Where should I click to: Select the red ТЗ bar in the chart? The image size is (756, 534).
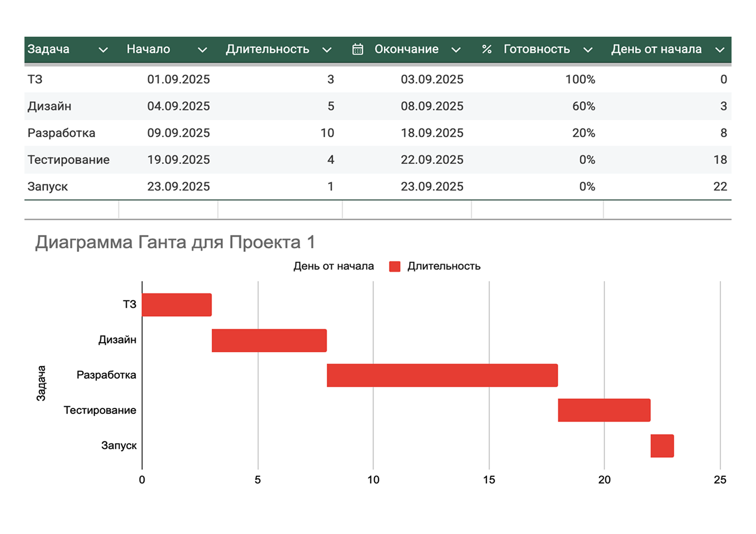point(177,305)
